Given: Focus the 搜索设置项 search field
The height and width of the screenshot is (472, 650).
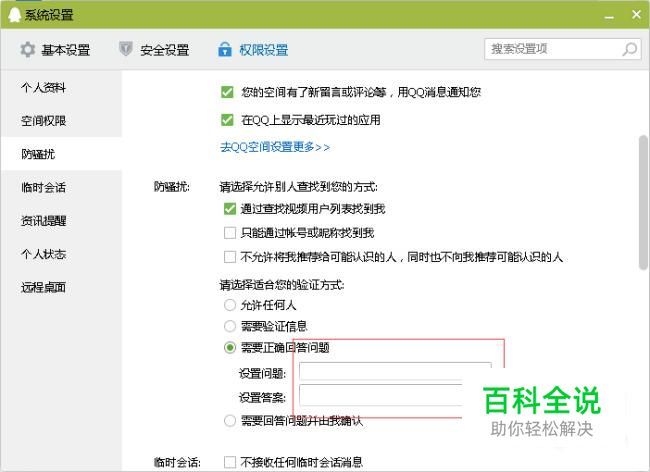Looking at the screenshot, I should click(563, 49).
